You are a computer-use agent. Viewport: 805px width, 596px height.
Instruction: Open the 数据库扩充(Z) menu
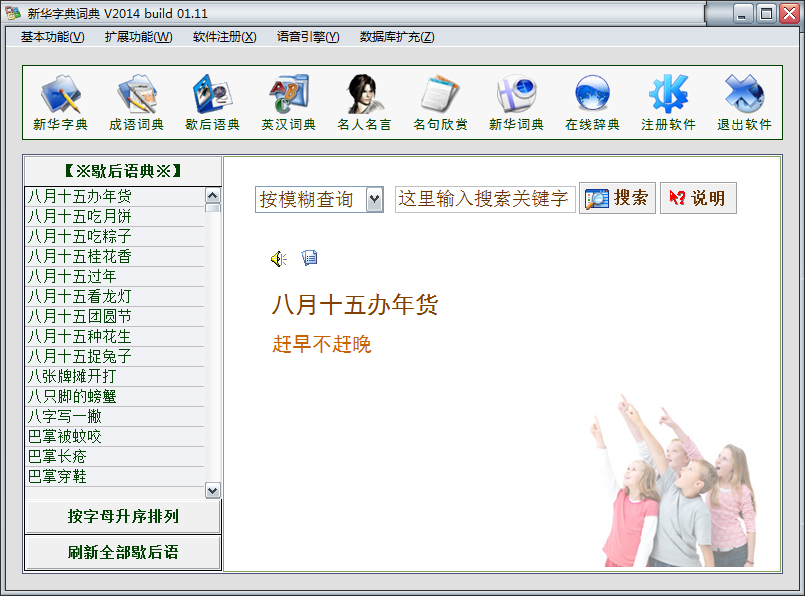(397, 37)
